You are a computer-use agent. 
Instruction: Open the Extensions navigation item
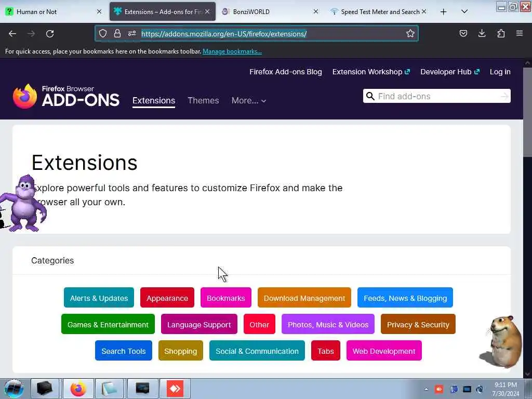154,101
